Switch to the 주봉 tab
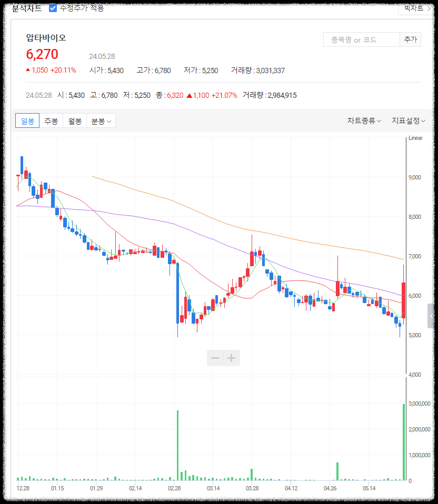Viewport: 438px width, 504px height. click(51, 121)
